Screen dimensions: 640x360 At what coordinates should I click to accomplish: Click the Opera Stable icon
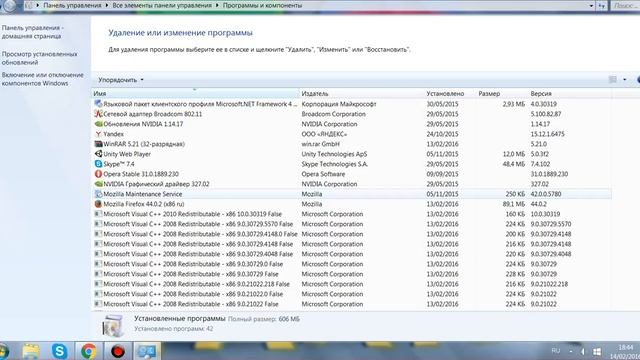(x=98, y=174)
